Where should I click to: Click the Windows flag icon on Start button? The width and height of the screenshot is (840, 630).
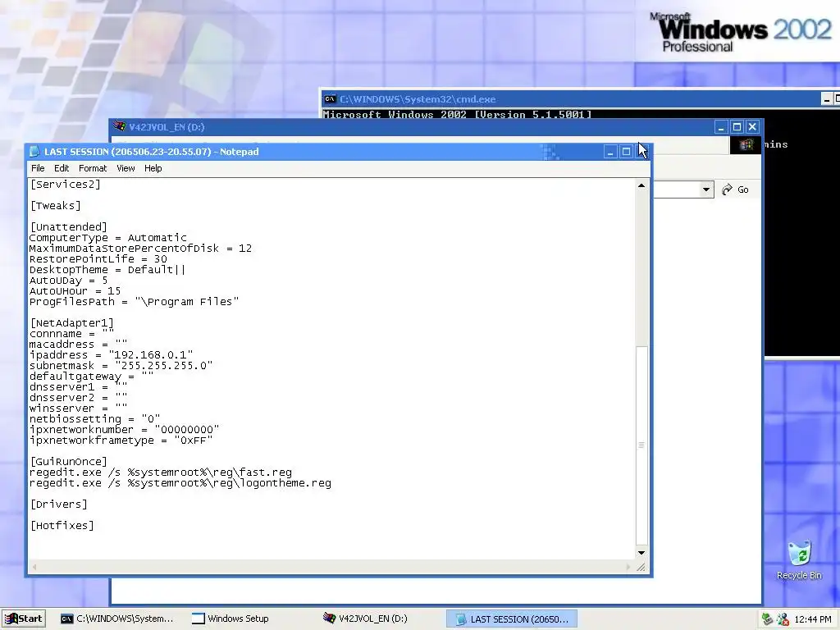pyautogui.click(x=11, y=619)
